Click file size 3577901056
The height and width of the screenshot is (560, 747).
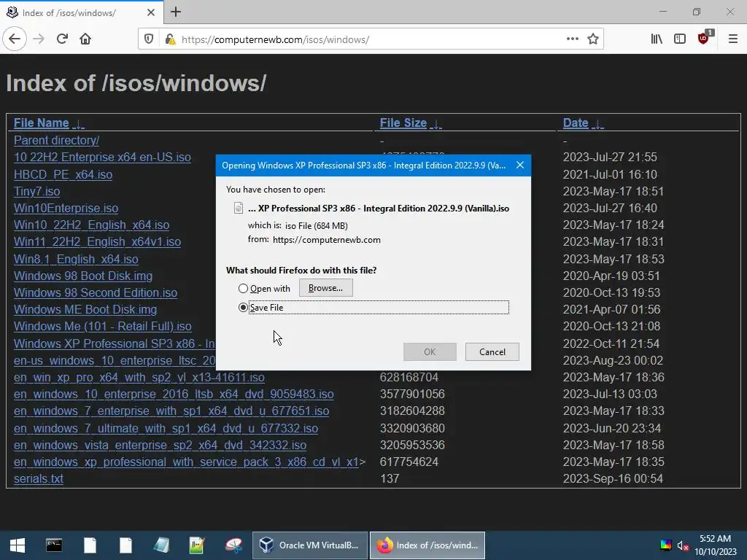pos(412,394)
